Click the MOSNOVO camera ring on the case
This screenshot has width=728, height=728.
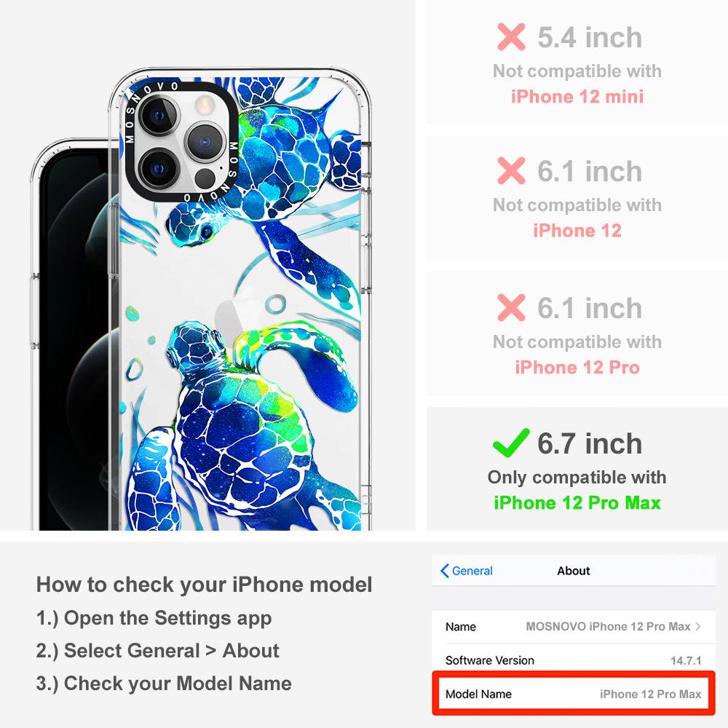pos(181,142)
